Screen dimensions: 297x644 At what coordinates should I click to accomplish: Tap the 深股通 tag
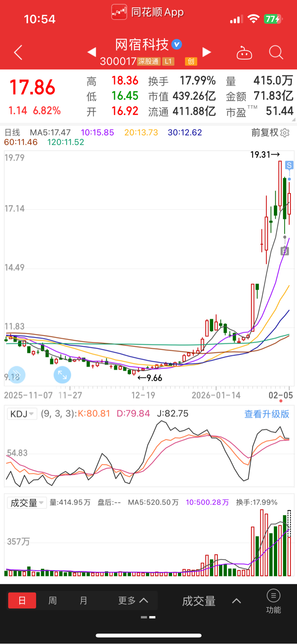coord(148,61)
